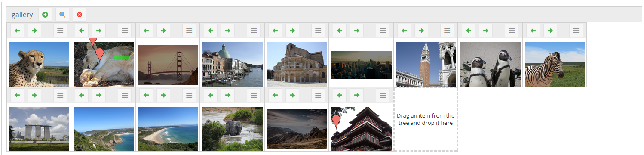Viewport: 644px width, 155px height.
Task: Move cheetah image left with arrow
Action: pos(17,31)
